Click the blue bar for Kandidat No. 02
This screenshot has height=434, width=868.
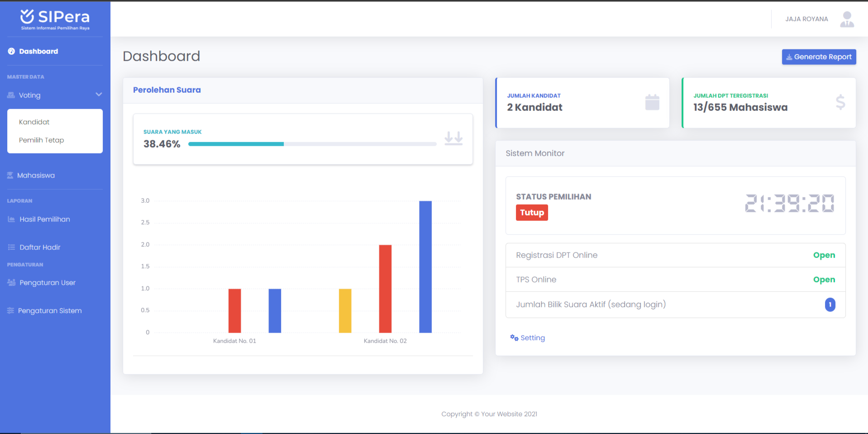point(425,267)
